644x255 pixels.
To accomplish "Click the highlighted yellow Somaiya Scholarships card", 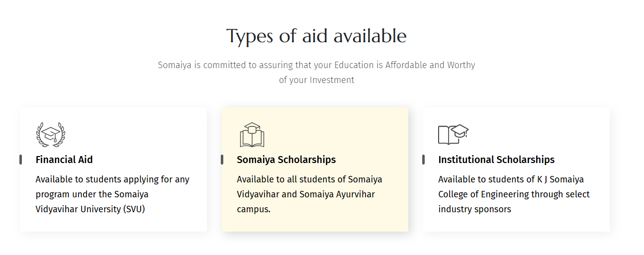I will click(x=315, y=170).
